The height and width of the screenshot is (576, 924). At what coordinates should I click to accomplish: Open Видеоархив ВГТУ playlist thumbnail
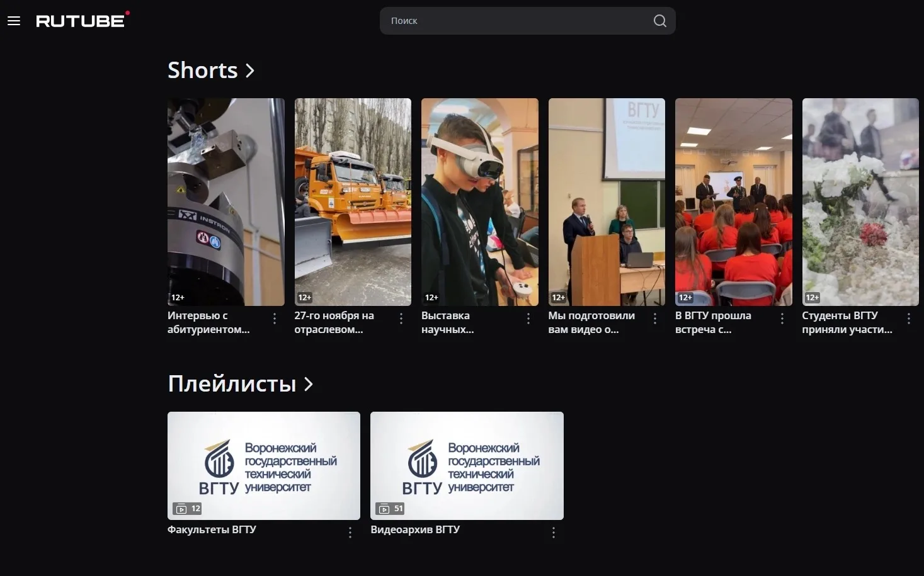[x=467, y=465]
